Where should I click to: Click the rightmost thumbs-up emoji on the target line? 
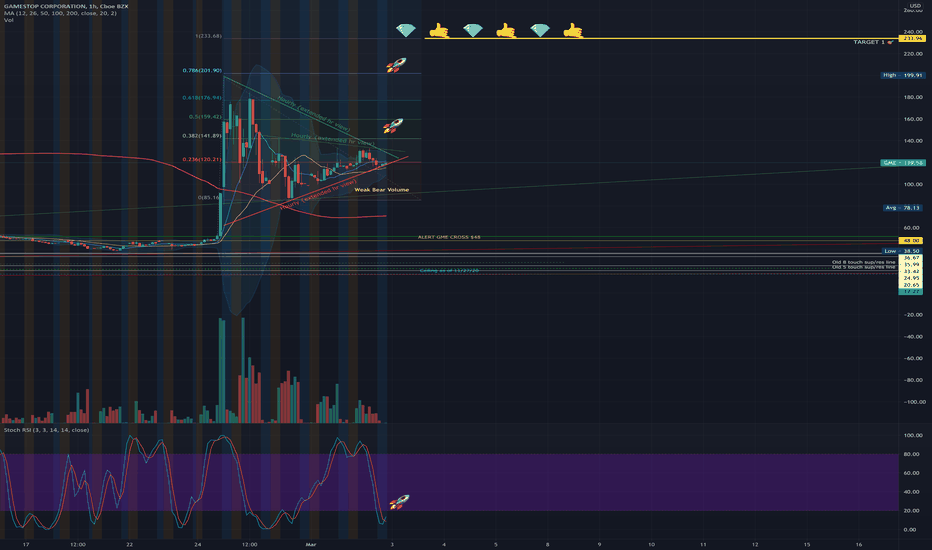click(x=573, y=30)
